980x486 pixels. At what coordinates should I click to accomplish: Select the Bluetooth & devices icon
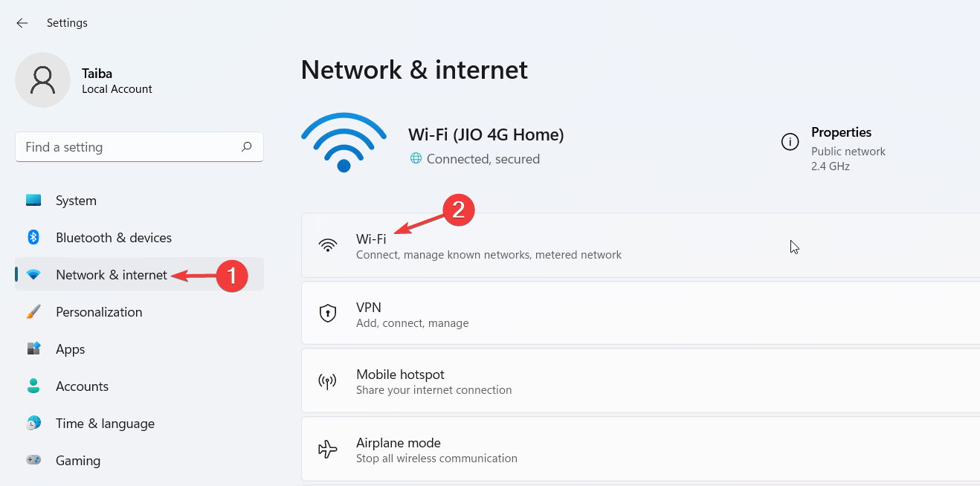[x=33, y=237]
